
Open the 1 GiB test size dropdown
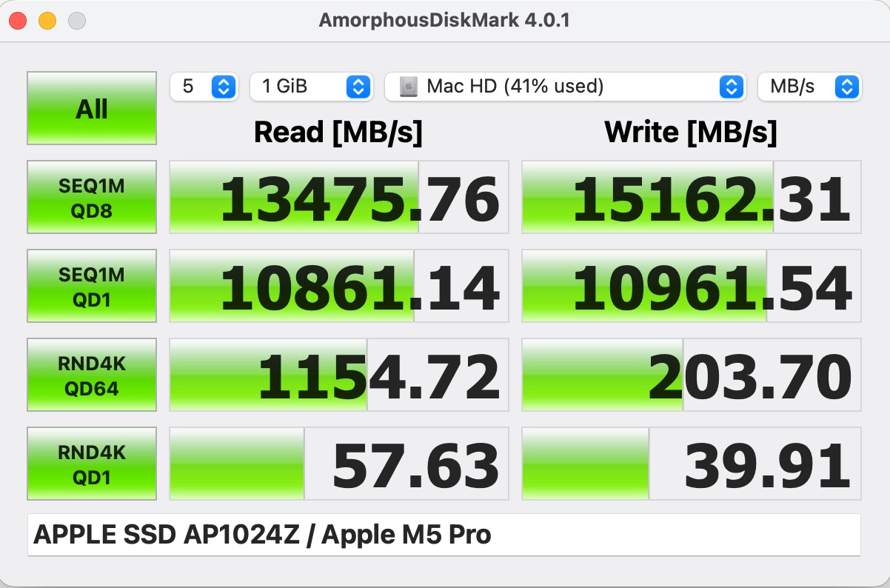[x=311, y=87]
